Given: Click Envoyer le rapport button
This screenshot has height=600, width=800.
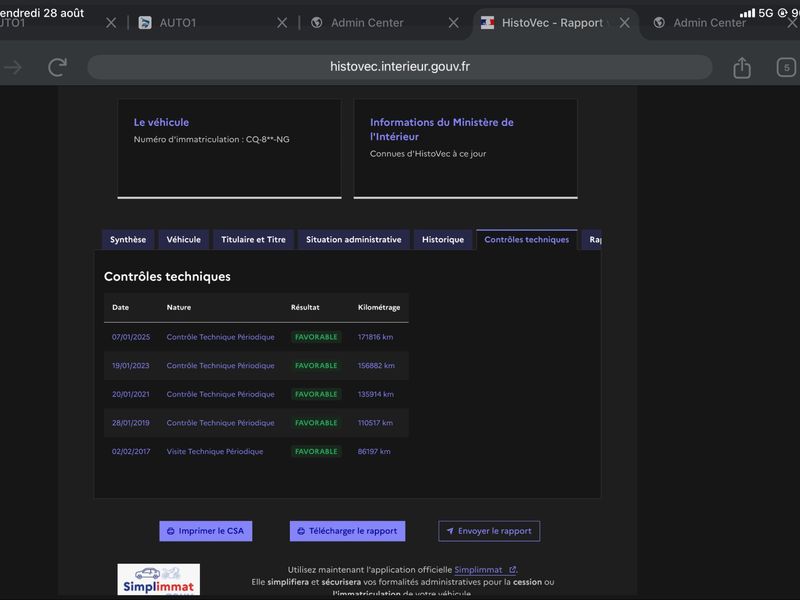Looking at the screenshot, I should click(x=489, y=531).
